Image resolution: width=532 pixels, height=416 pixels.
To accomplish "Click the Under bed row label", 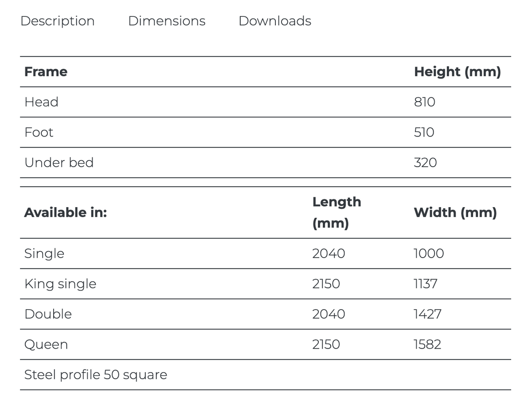I will click(x=59, y=162).
